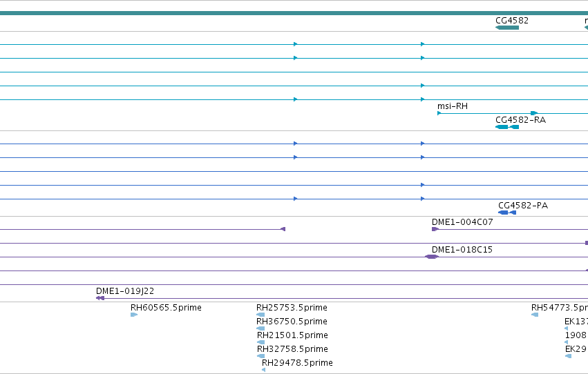The width and height of the screenshot is (588, 374).
Task: Click the CG4582-RA transcript label
Action: click(520, 120)
